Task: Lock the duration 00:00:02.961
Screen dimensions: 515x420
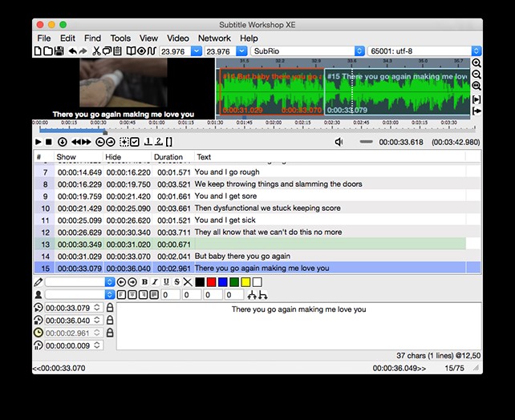Action: (110, 333)
